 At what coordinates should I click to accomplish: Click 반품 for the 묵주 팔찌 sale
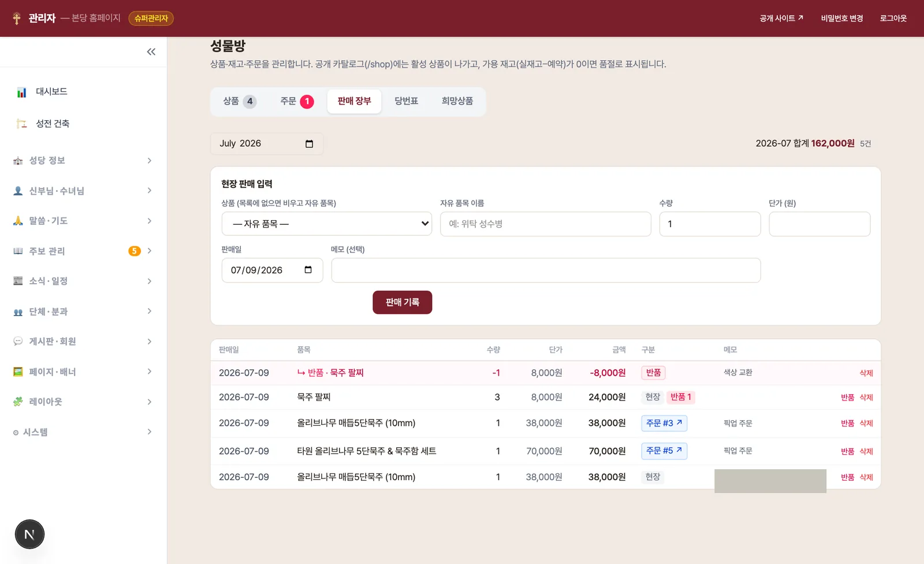847,398
